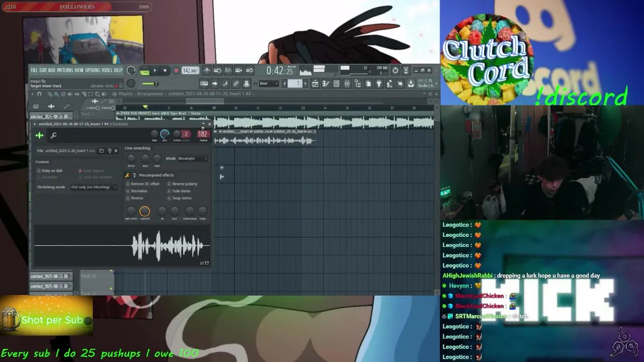Open the ADD menu
Screen dimensions: 644x362
click(x=51, y=70)
